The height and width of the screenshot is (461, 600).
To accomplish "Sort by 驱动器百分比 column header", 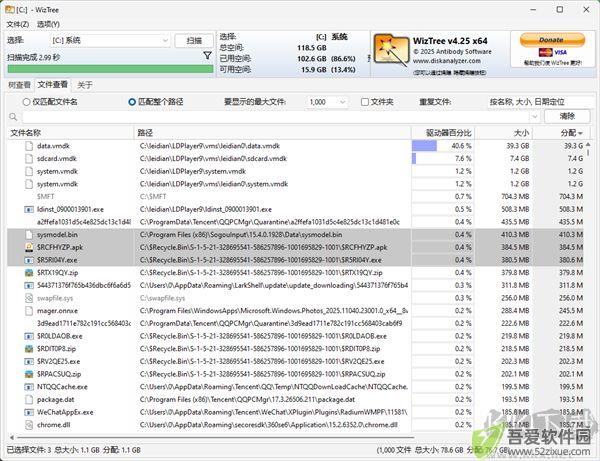I will pos(443,133).
